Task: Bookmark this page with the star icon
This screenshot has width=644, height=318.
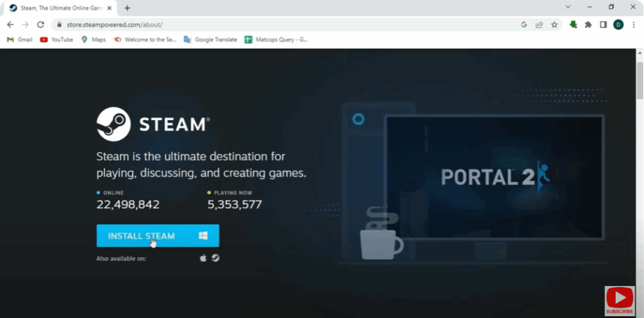Action: pos(554,25)
